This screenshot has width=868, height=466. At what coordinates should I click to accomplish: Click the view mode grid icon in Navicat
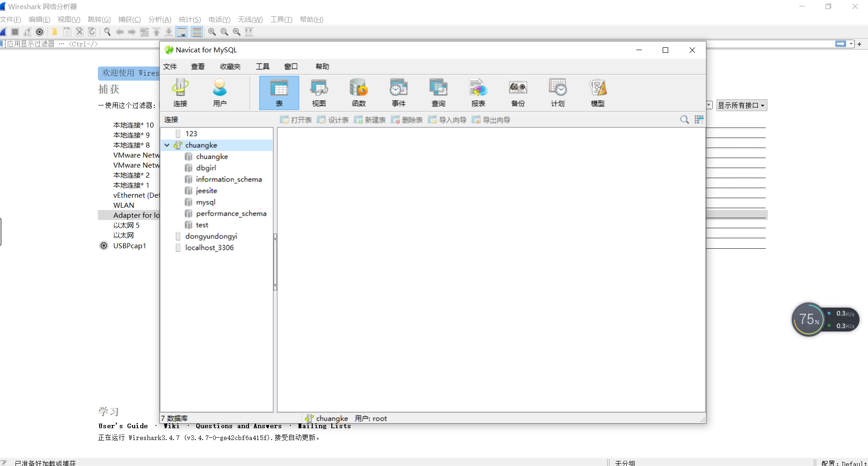point(699,120)
